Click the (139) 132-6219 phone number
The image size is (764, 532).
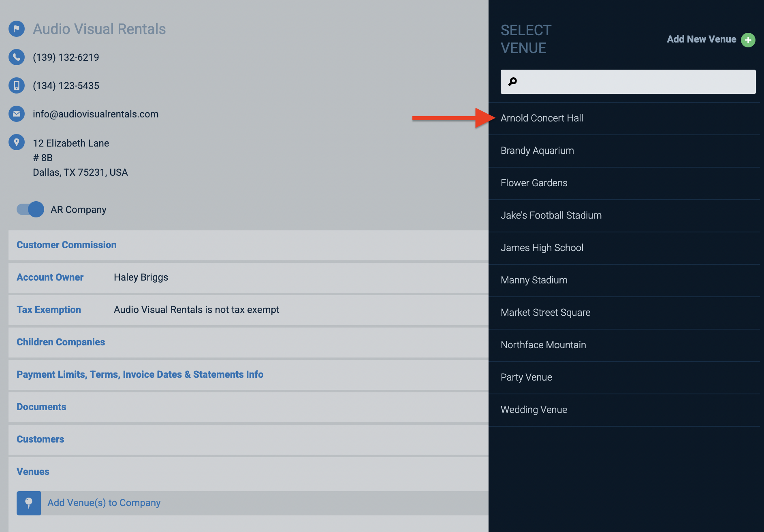[66, 57]
